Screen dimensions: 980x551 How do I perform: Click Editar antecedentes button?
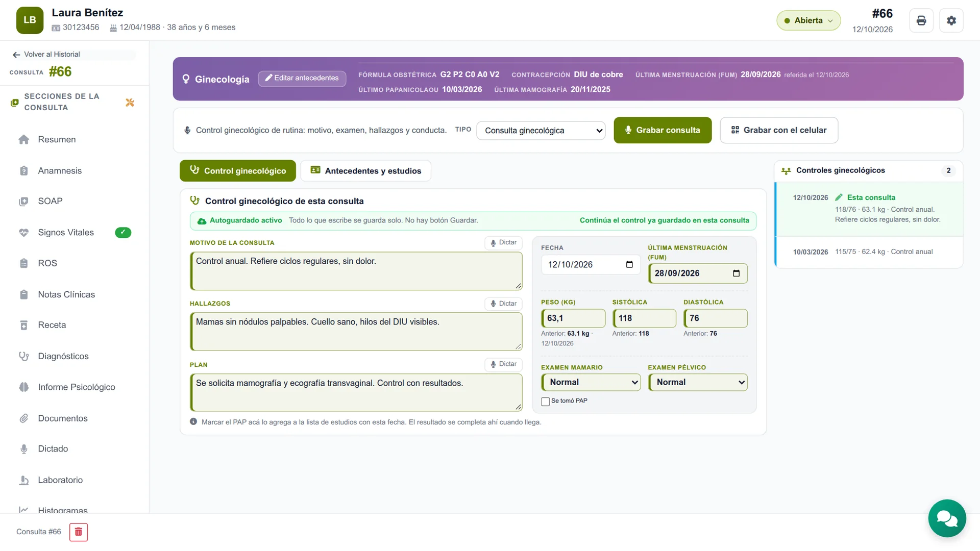pyautogui.click(x=302, y=78)
